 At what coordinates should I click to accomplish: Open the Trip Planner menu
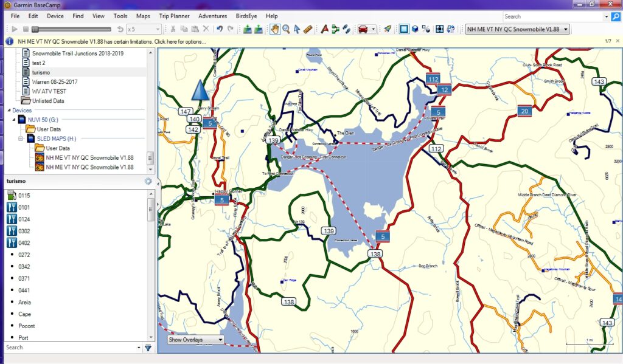click(x=174, y=16)
